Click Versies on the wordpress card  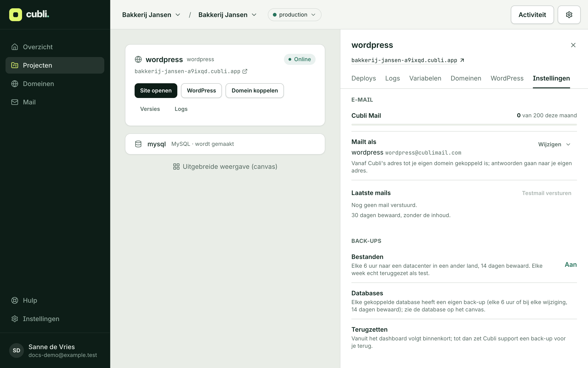coord(150,109)
